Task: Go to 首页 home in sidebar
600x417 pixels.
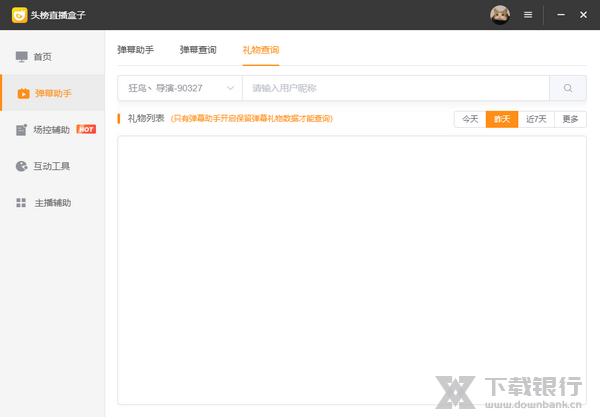Action: point(42,57)
